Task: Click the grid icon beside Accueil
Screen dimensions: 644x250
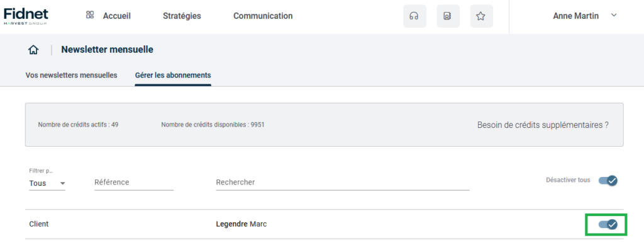Action: pos(89,15)
